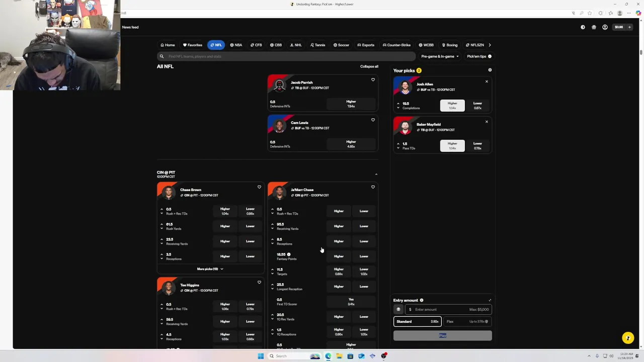Favorite Cam Lewis with heart icon

coord(373,120)
